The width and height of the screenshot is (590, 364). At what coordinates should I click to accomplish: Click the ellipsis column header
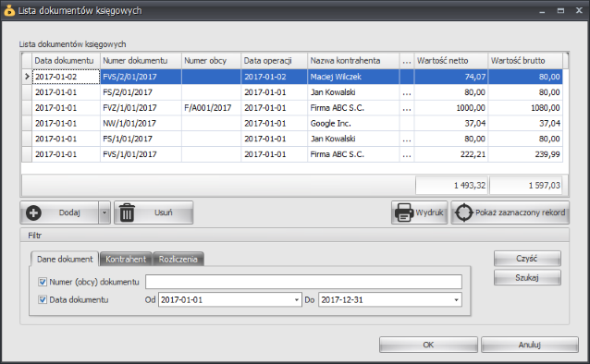407,61
